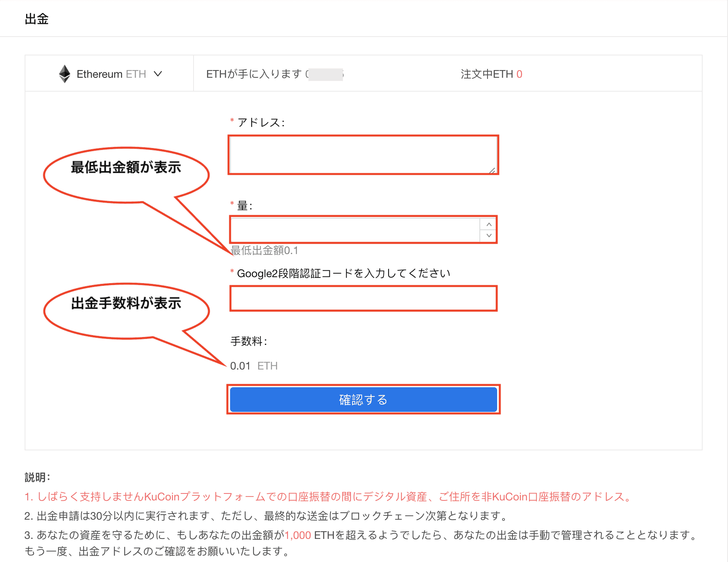Screen dimensions: 728x562
Task: Expand the Ethereum ETH currency chevron
Action: coord(158,74)
